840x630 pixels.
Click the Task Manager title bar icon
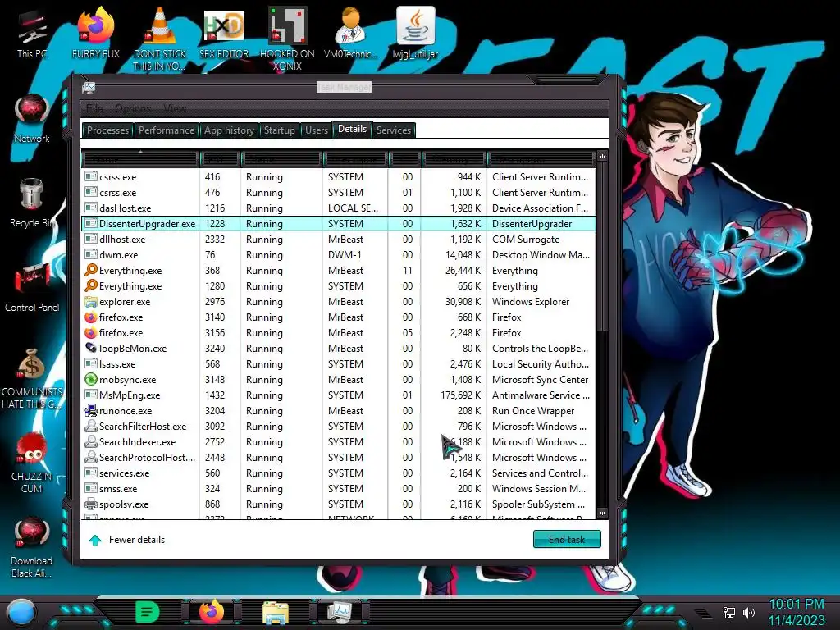point(89,87)
